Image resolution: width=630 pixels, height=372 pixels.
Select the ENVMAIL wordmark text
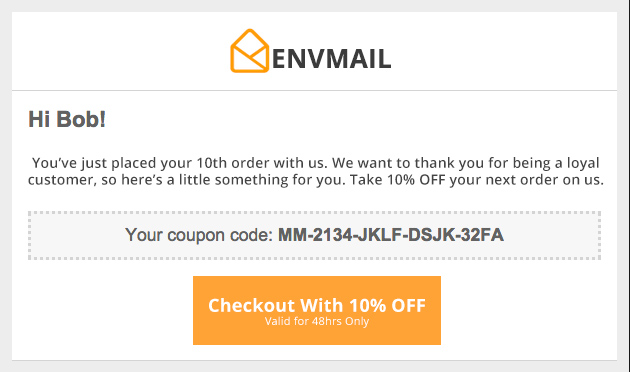(331, 59)
